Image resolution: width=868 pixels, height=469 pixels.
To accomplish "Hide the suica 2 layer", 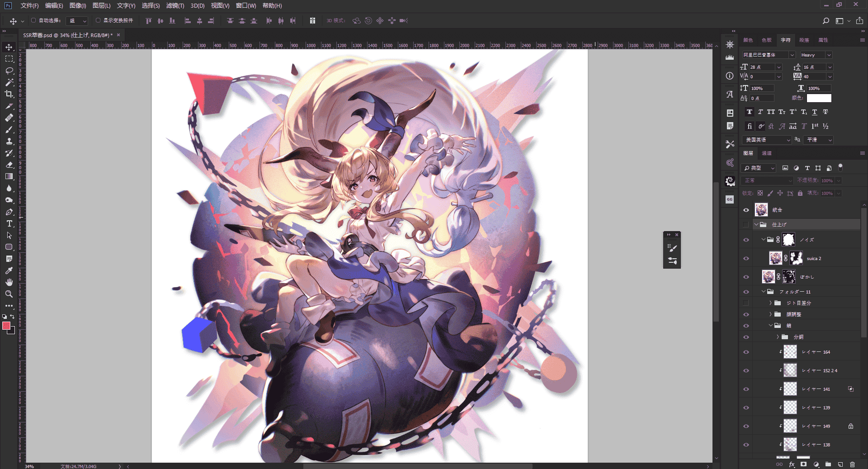I will tap(746, 258).
